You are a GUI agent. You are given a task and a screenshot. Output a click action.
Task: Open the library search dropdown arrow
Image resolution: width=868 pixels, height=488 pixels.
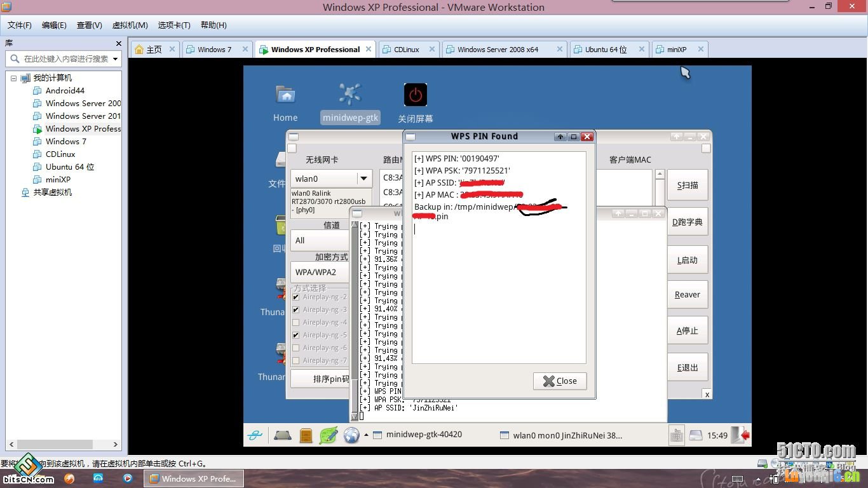pyautogui.click(x=115, y=58)
